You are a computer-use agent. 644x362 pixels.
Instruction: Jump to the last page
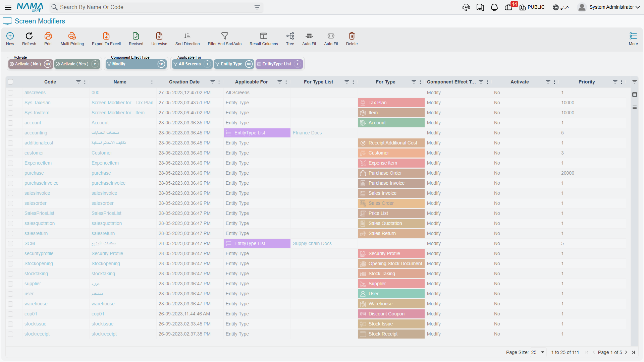point(633,352)
